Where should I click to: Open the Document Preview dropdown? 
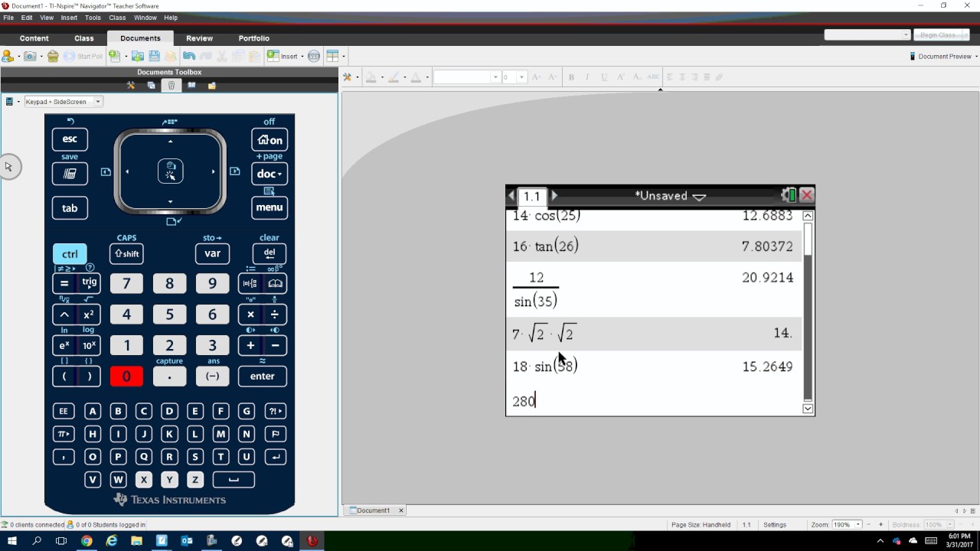point(944,57)
